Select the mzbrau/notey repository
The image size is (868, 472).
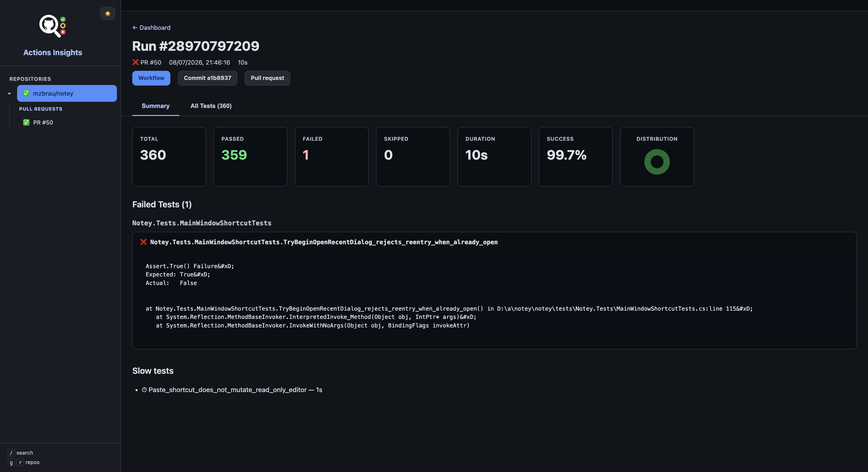point(67,93)
